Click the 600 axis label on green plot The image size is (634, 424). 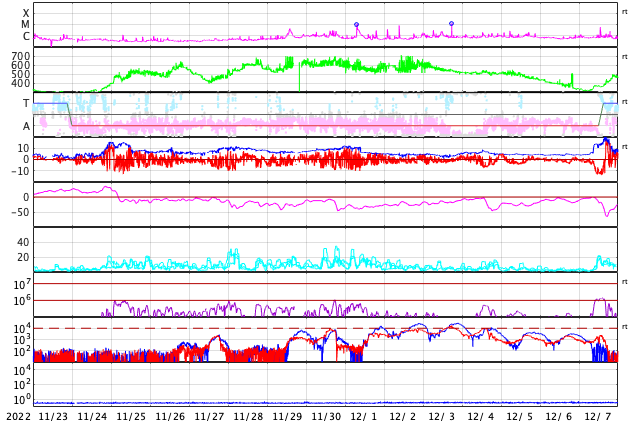[21, 65]
